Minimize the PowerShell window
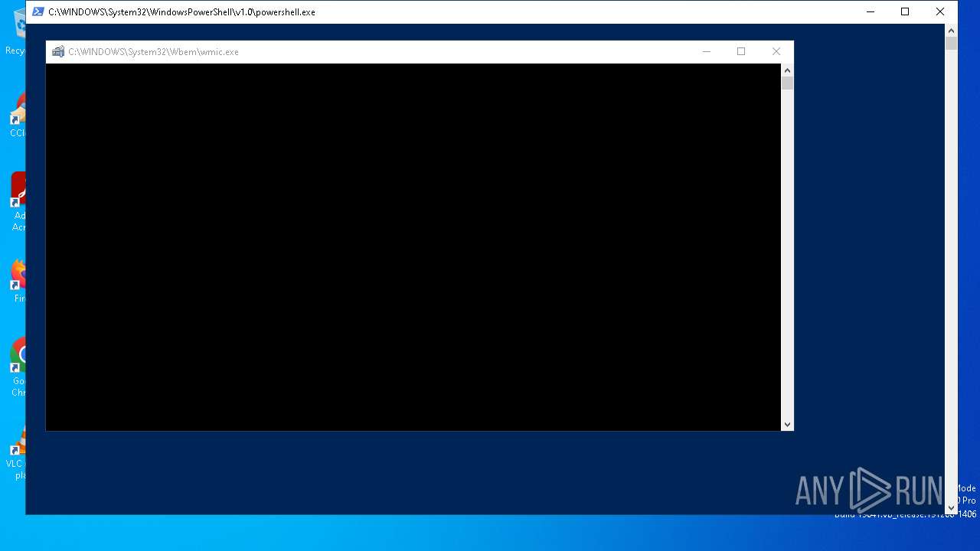 pyautogui.click(x=871, y=11)
